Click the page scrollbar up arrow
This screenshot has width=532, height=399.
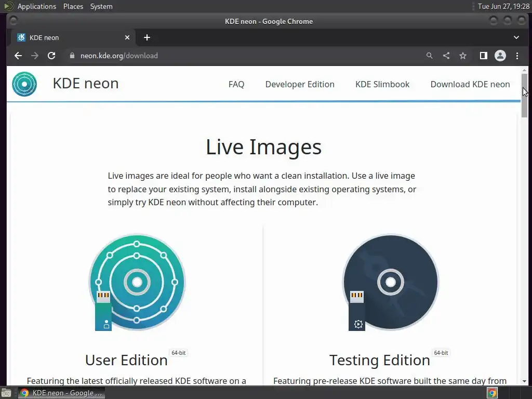pyautogui.click(x=525, y=70)
